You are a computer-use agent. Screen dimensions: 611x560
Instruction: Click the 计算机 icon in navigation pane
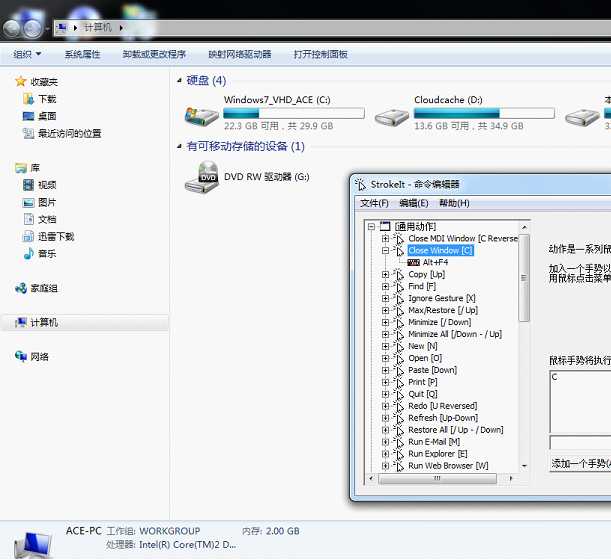[x=21, y=322]
